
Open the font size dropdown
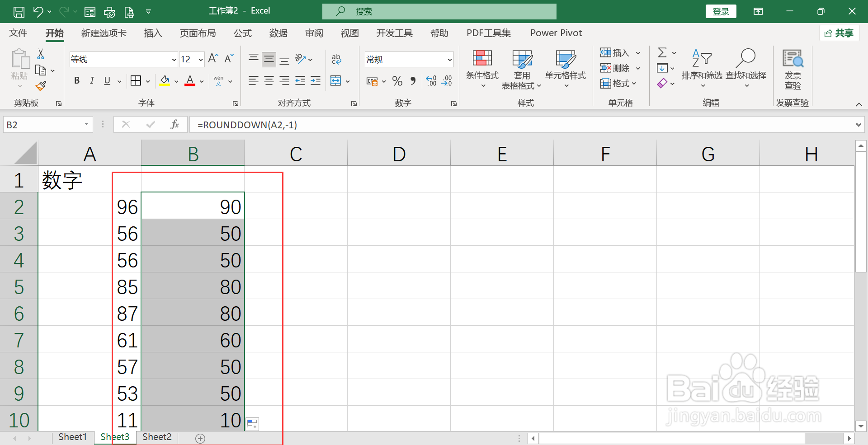pyautogui.click(x=201, y=60)
